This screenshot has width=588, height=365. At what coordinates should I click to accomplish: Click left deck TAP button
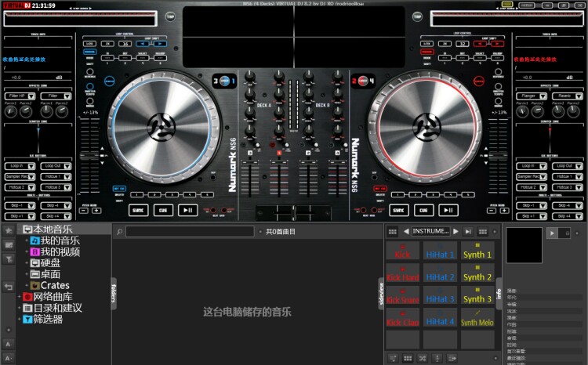(x=170, y=16)
